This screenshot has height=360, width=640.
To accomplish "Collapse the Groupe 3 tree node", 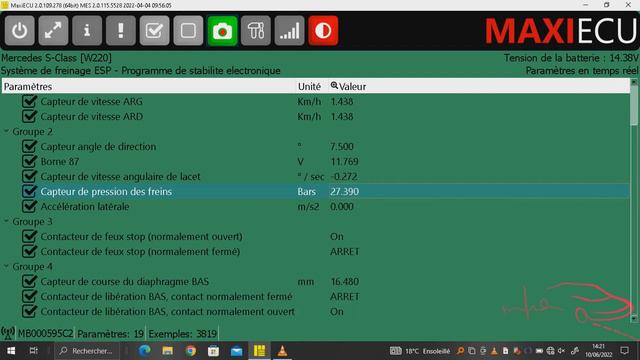I will pos(7,221).
